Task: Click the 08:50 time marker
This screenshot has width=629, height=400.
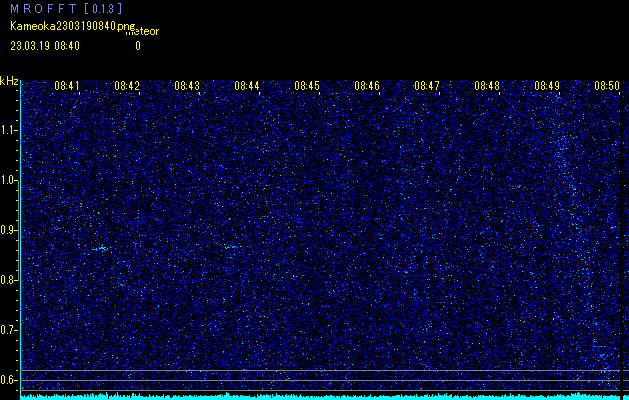Action: click(x=607, y=85)
